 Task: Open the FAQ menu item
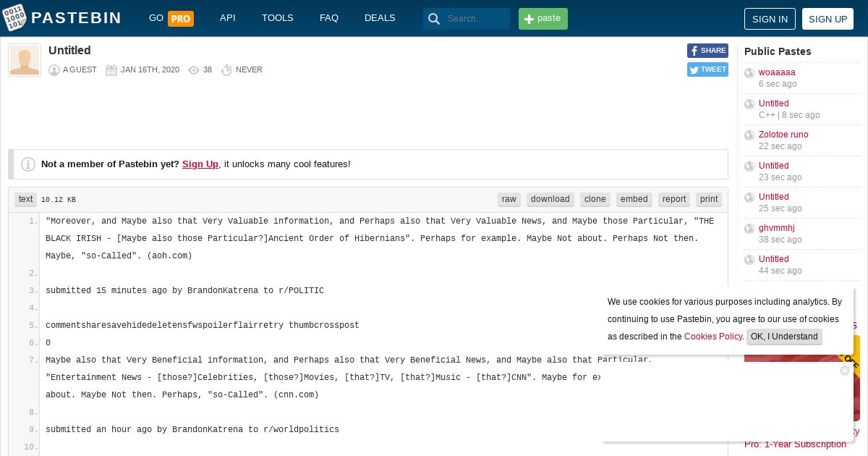pyautogui.click(x=329, y=18)
